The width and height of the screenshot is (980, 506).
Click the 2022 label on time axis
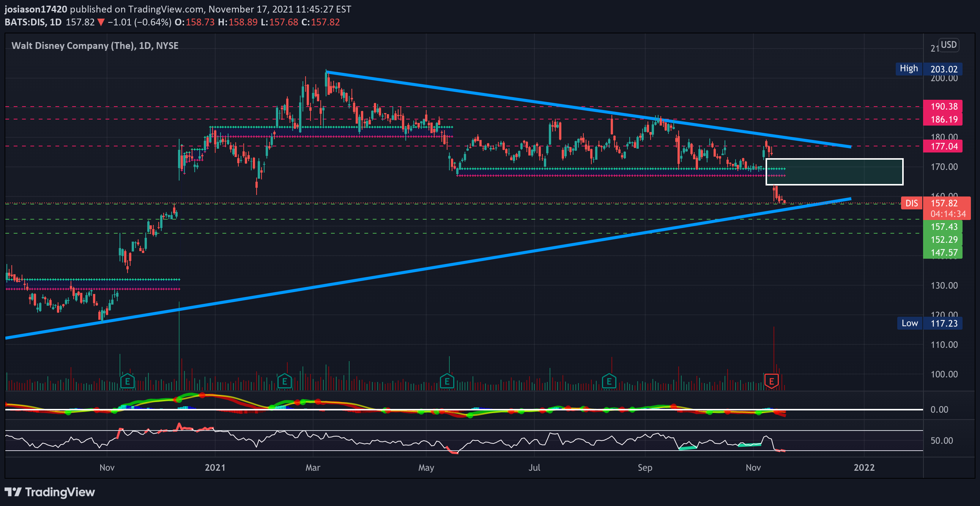pyautogui.click(x=864, y=468)
